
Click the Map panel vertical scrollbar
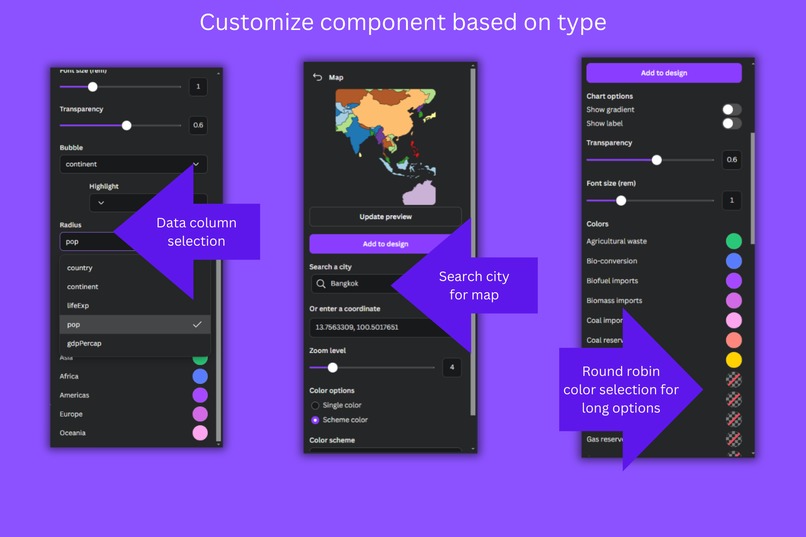click(x=472, y=242)
